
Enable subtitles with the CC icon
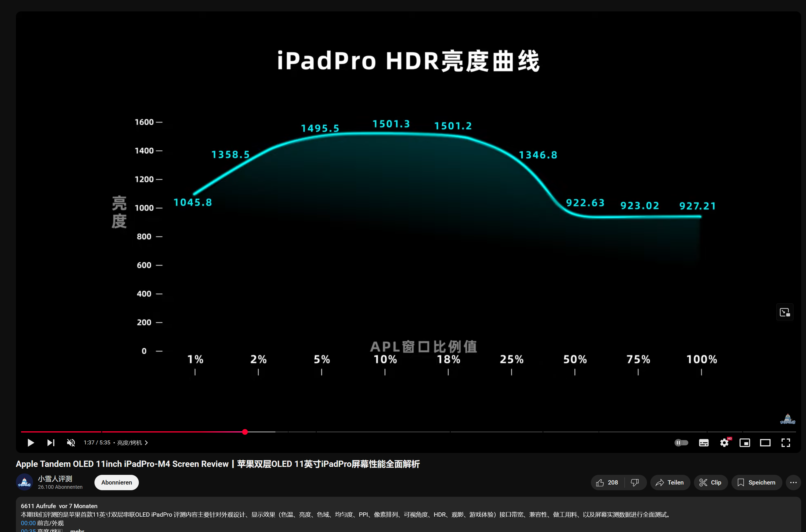704,442
